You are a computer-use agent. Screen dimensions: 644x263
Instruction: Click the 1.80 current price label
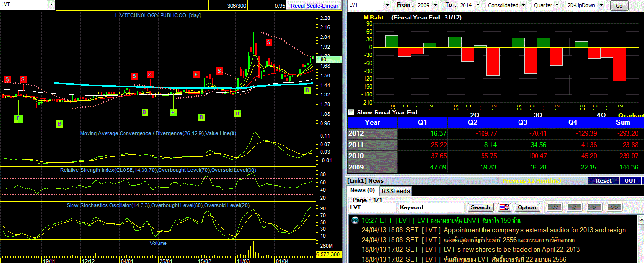tap(329, 60)
